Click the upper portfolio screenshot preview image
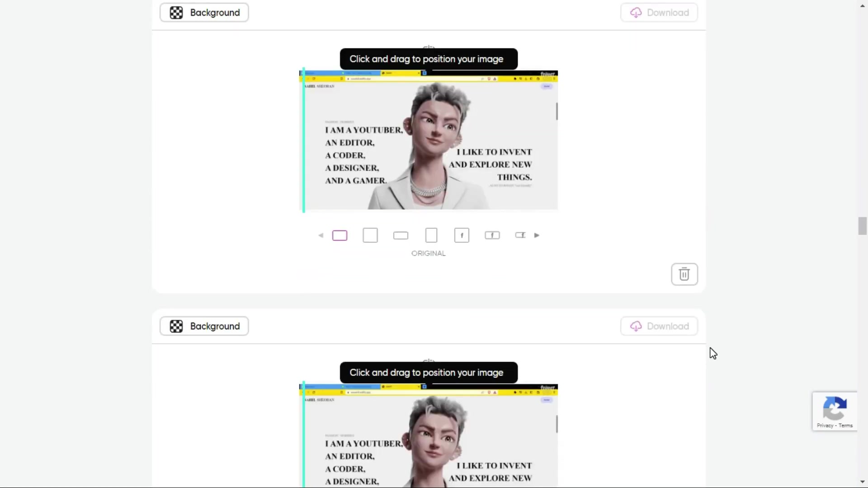This screenshot has width=868, height=488. 429,140
